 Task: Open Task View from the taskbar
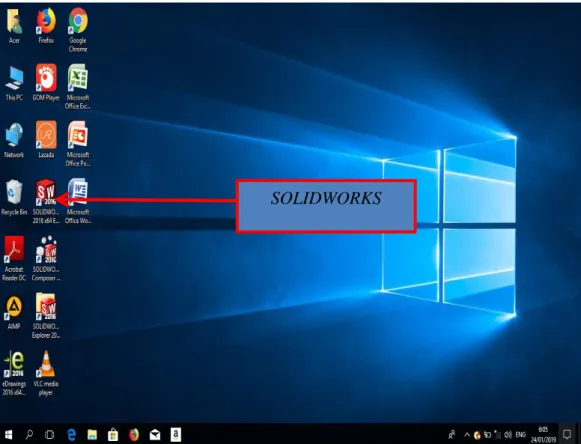[49, 434]
